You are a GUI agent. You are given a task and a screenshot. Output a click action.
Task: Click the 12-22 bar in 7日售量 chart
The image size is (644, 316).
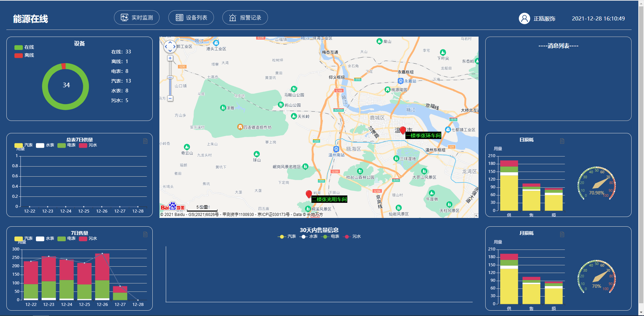[x=31, y=281]
